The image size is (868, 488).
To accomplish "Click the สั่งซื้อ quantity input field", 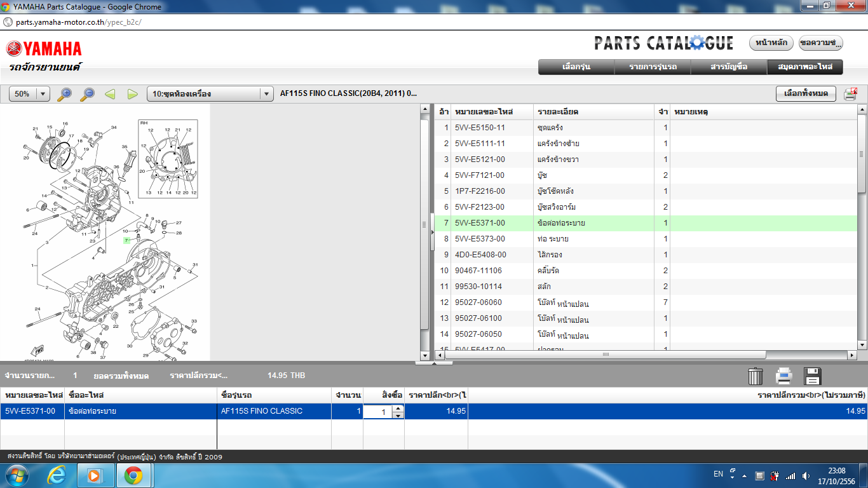I will tap(378, 412).
